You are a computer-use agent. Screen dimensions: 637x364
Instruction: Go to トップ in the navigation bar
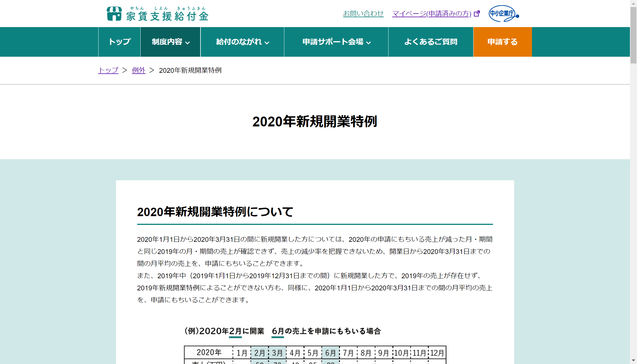point(119,42)
